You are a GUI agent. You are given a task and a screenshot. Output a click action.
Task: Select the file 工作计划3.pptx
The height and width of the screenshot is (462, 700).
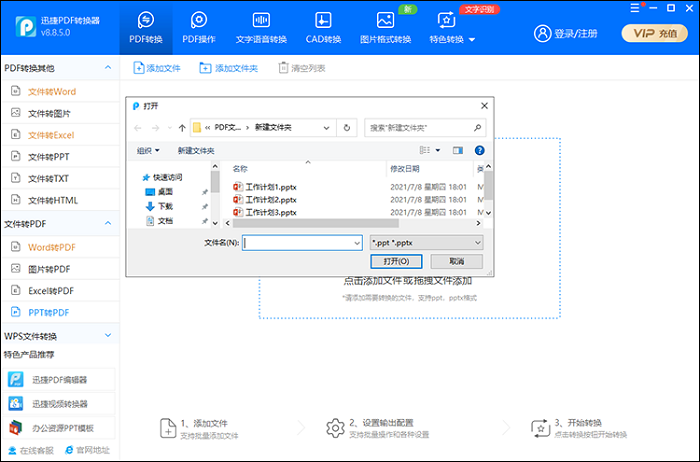(265, 212)
